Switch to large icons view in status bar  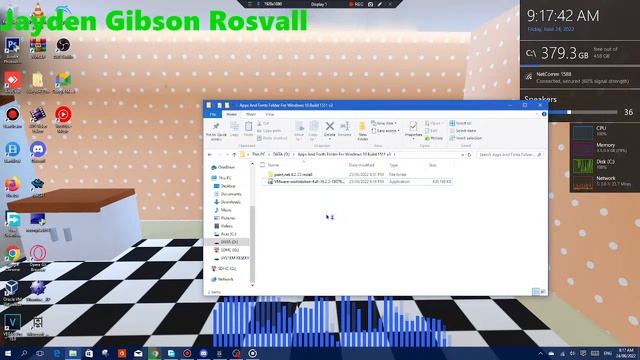543,291
